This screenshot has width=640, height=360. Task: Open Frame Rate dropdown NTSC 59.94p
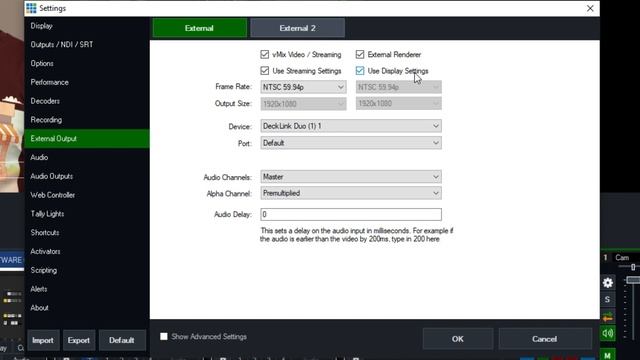303,87
